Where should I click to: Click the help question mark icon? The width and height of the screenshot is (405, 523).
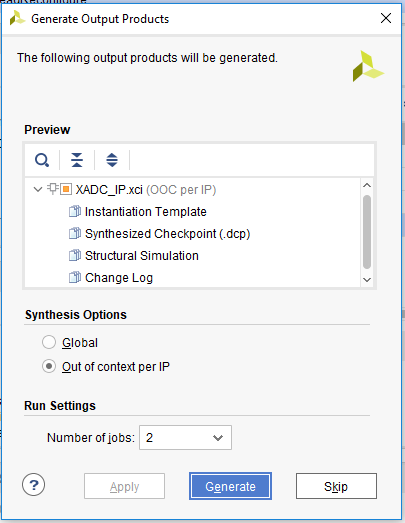(33, 485)
